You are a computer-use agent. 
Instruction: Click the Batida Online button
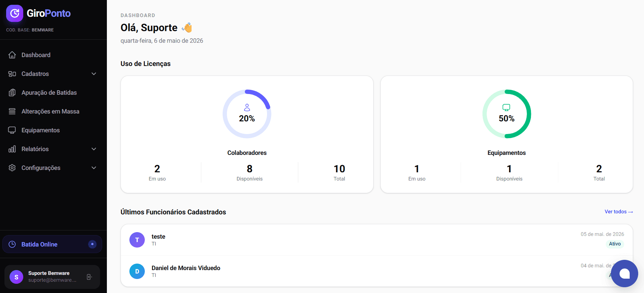coord(52,244)
